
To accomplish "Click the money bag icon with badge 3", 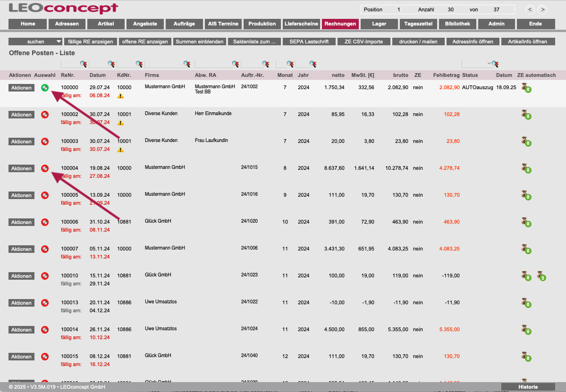I will pos(541,275).
